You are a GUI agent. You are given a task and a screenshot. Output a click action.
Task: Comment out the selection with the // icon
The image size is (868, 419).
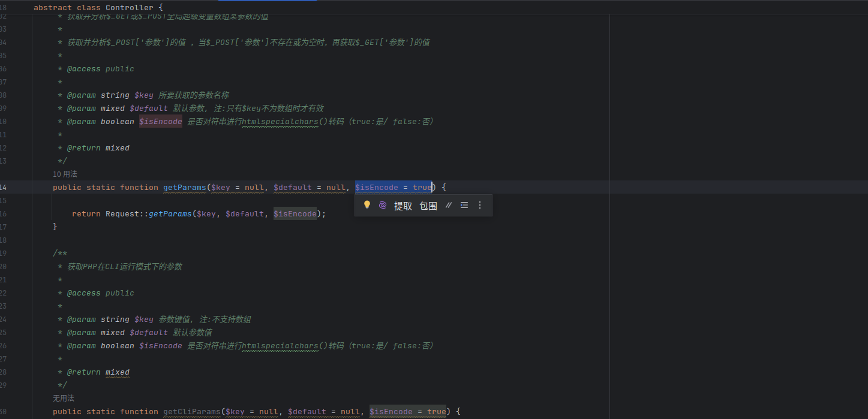(448, 205)
